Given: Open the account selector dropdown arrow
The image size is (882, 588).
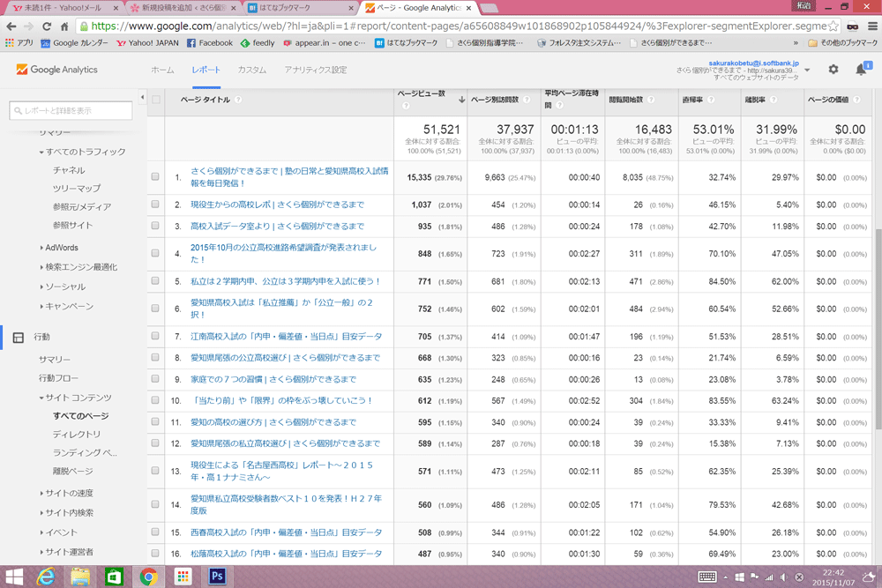Looking at the screenshot, I should (x=807, y=70).
